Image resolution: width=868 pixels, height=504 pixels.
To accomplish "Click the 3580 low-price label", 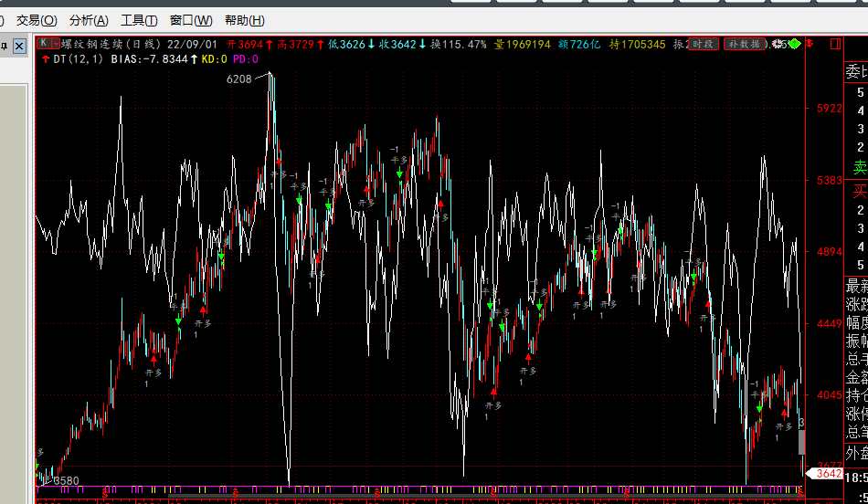I will click(67, 481).
